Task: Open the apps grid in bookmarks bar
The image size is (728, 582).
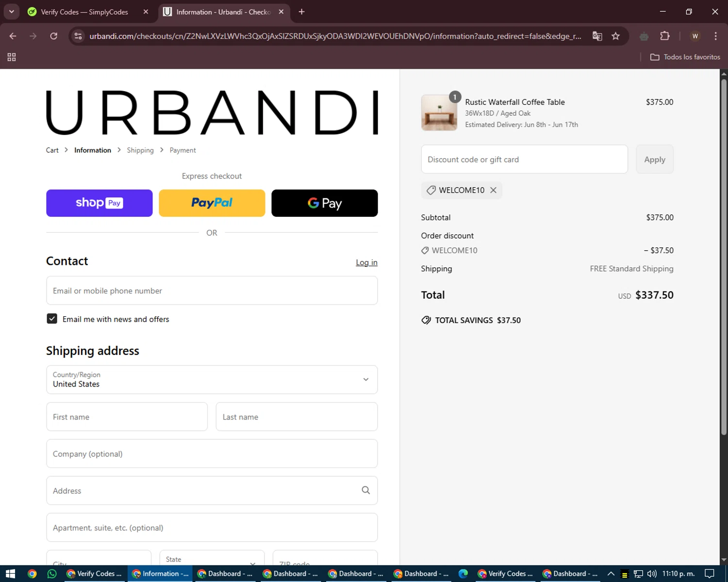Action: point(12,57)
